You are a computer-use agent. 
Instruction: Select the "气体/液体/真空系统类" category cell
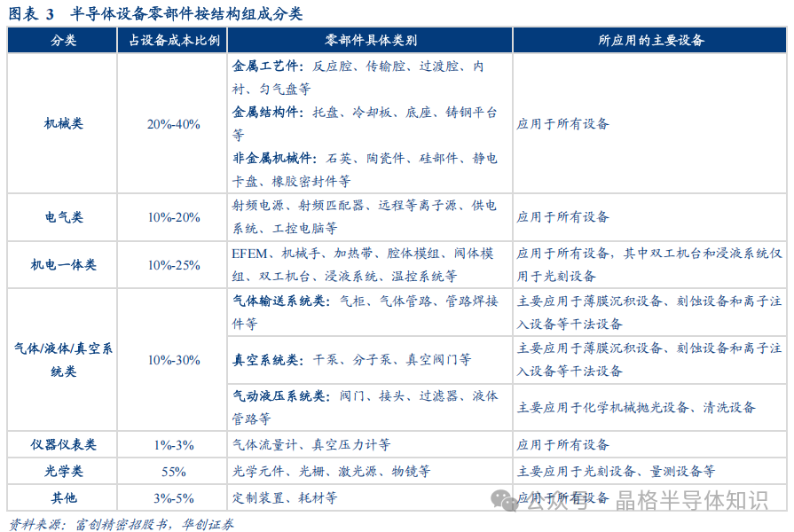63,359
